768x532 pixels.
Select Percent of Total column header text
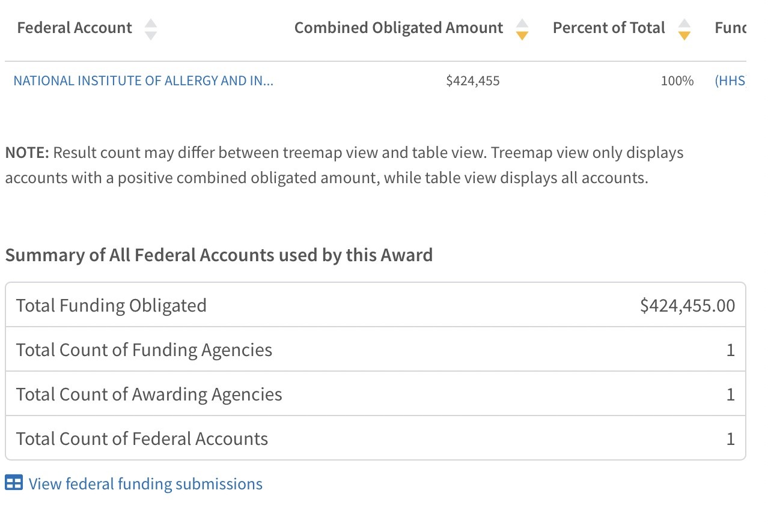[609, 28]
